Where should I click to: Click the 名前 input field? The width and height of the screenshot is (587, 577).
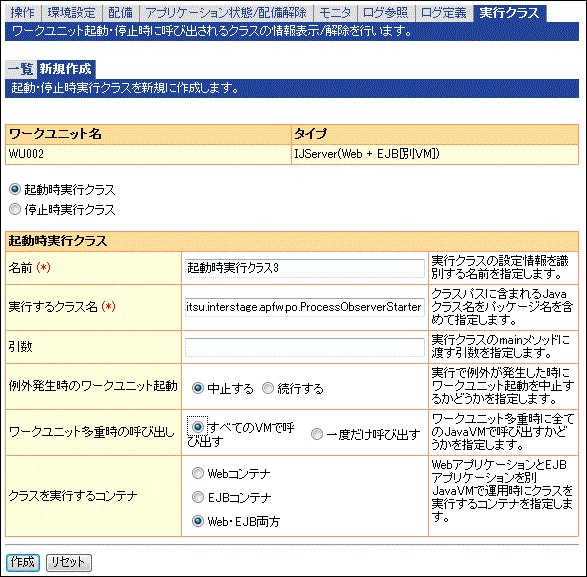tap(305, 268)
